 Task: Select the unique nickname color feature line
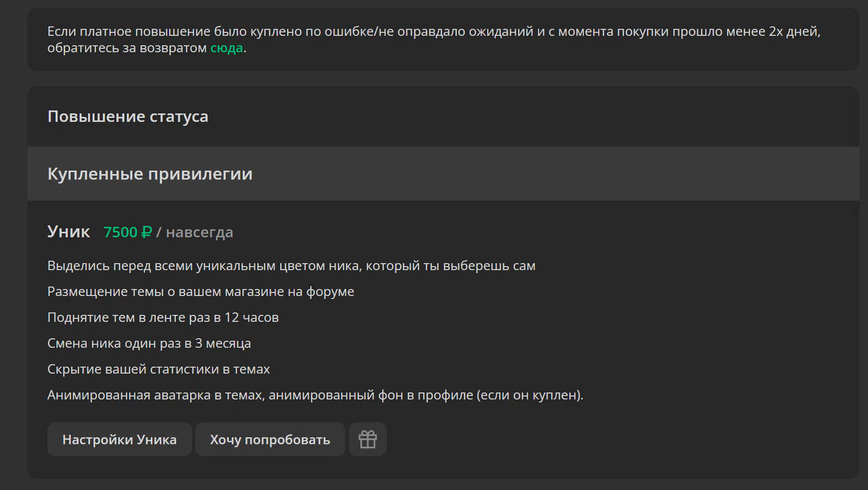[291, 266]
